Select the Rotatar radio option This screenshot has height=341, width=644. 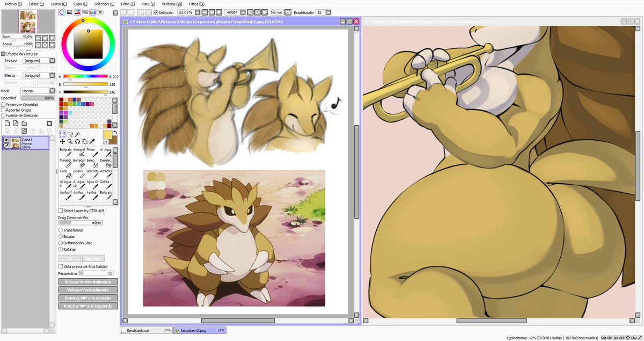click(x=60, y=249)
